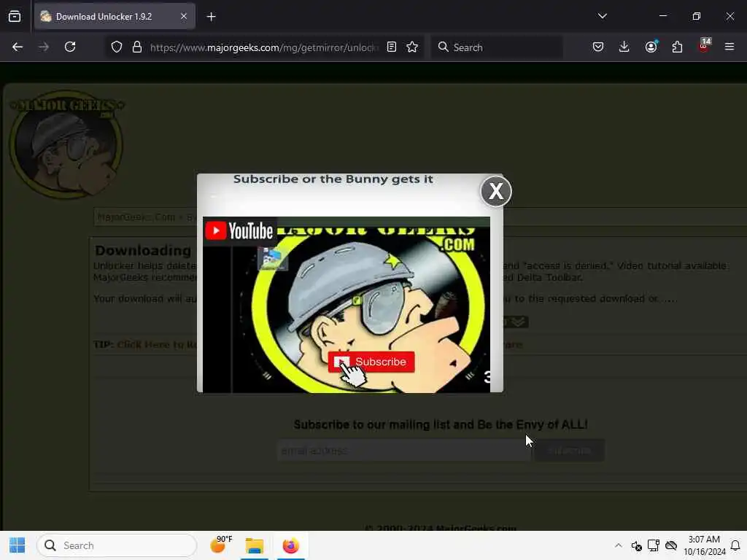Click the 'TIP: Click Here' link text
Screen dimensions: 747x560
click(145, 344)
